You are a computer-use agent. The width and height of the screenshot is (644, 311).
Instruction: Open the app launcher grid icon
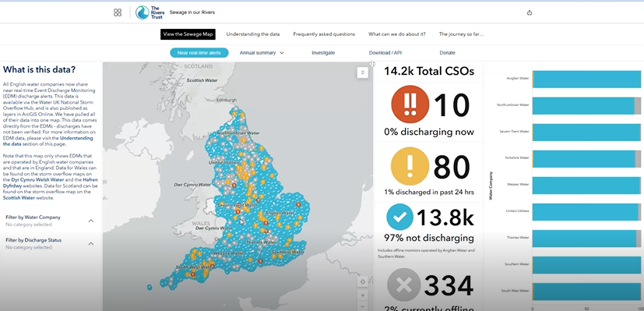click(x=118, y=12)
